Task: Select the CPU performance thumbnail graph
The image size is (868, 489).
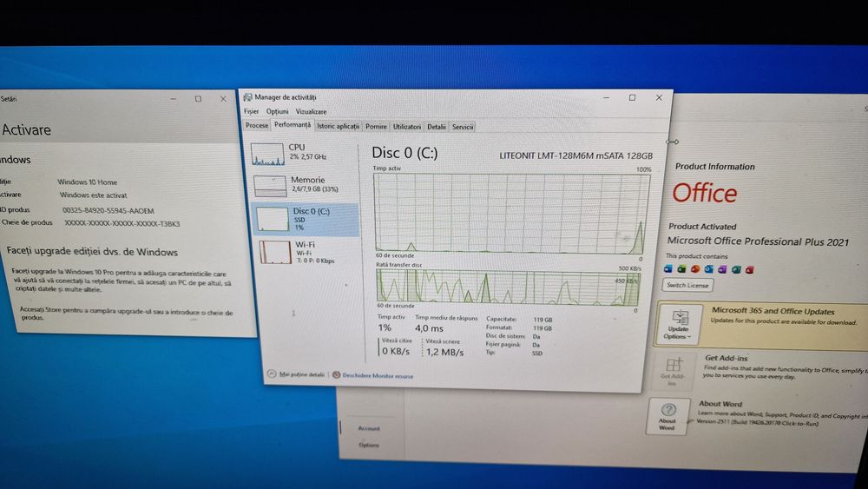Action: pyautogui.click(x=268, y=154)
